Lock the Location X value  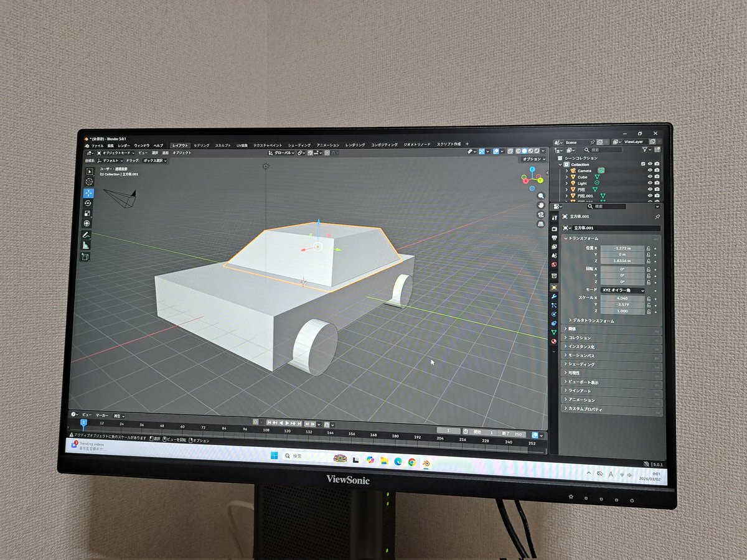pyautogui.click(x=648, y=248)
